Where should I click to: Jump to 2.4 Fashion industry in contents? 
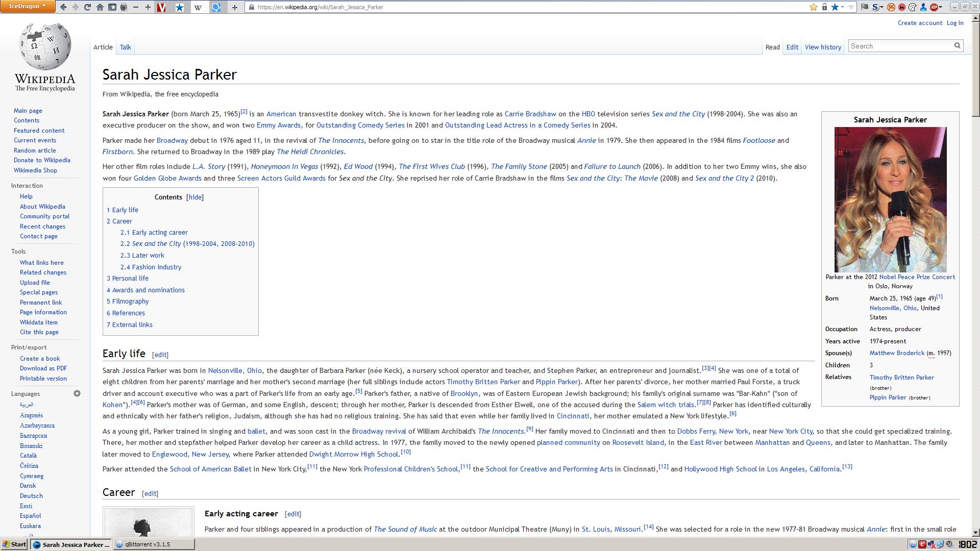[x=151, y=267]
